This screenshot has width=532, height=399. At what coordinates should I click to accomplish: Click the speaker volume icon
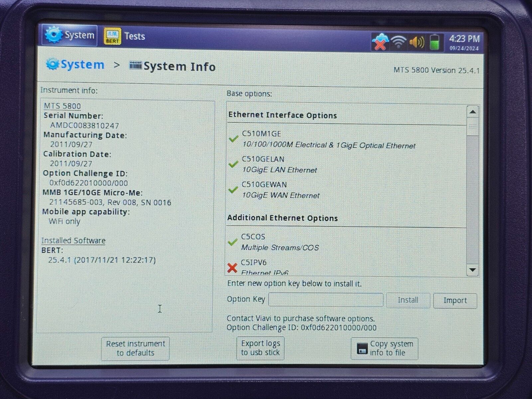click(417, 41)
